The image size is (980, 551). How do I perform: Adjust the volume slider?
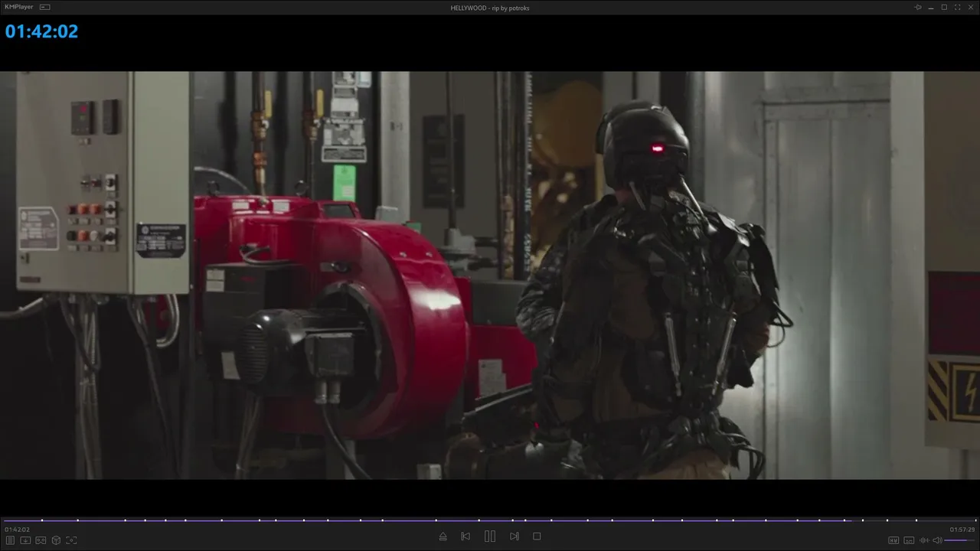pyautogui.click(x=959, y=540)
